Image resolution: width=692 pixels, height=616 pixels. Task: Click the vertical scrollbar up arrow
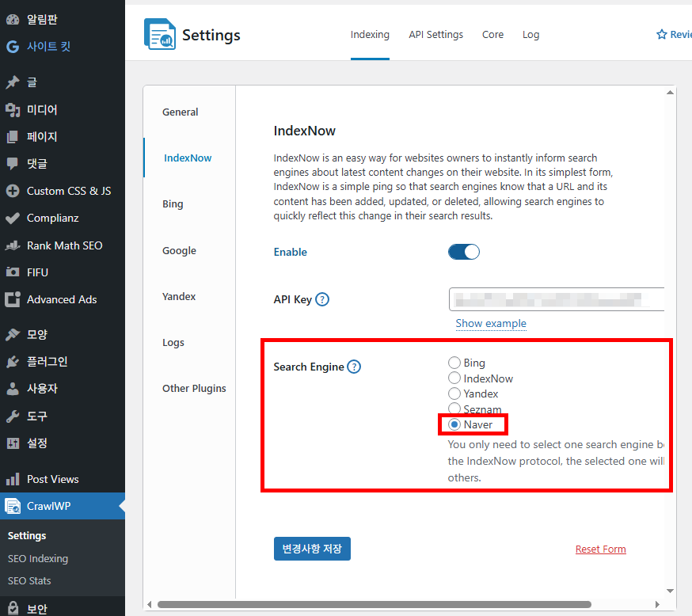(670, 92)
